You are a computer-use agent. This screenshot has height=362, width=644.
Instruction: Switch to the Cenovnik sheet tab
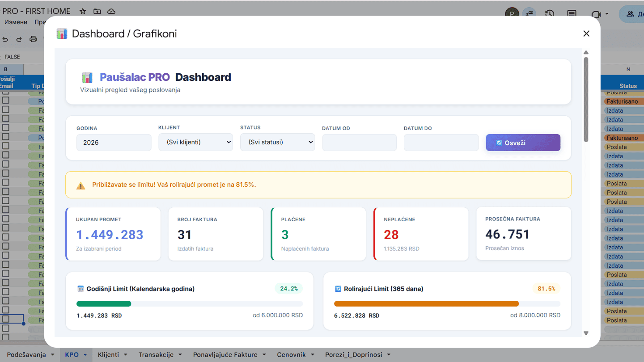coord(291,355)
